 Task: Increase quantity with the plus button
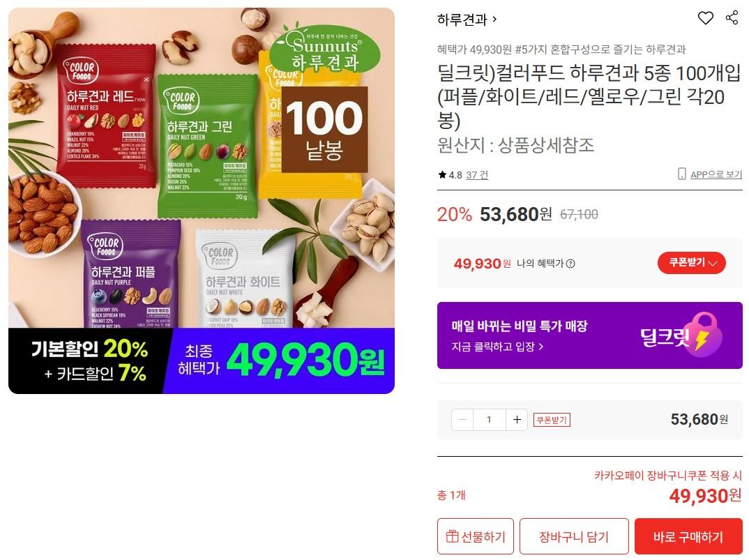pyautogui.click(x=516, y=420)
